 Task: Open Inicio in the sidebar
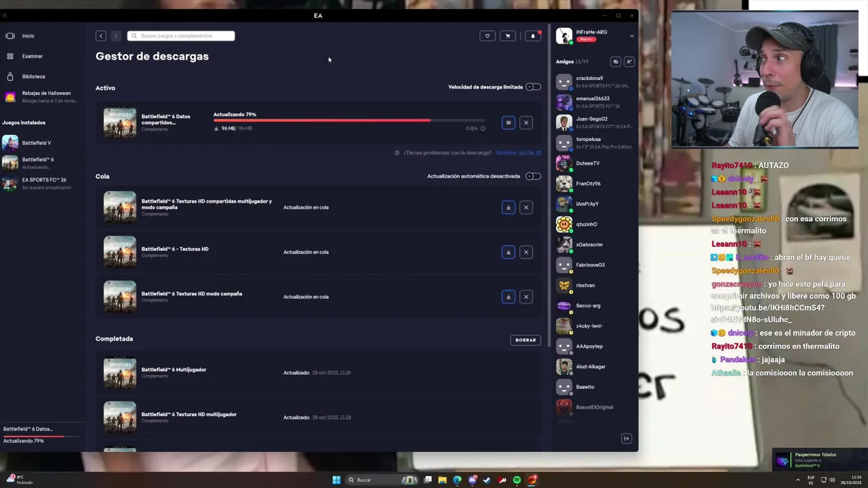pyautogui.click(x=28, y=36)
